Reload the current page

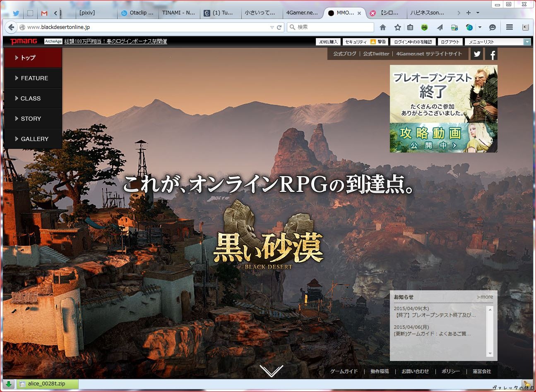point(279,27)
